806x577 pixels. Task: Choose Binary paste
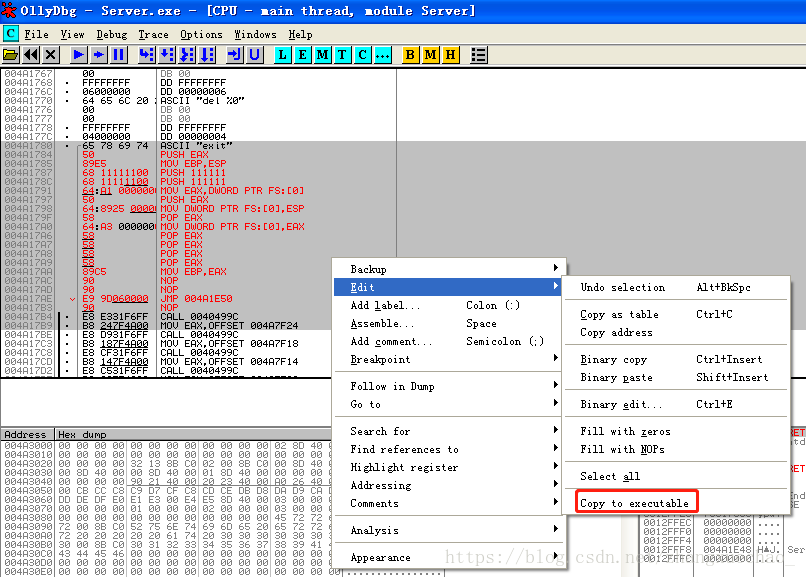pyautogui.click(x=676, y=377)
